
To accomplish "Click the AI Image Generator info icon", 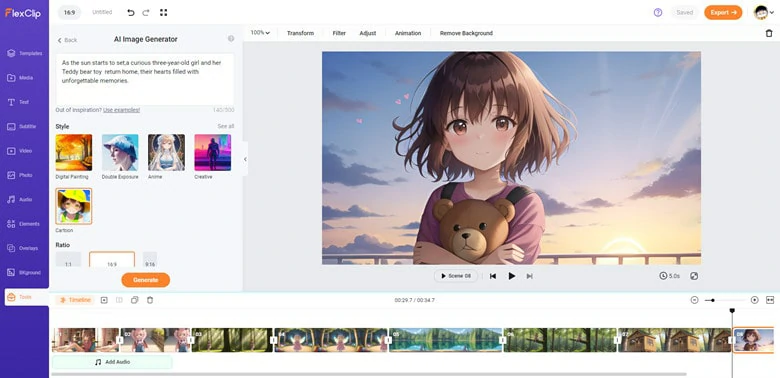I will point(231,39).
